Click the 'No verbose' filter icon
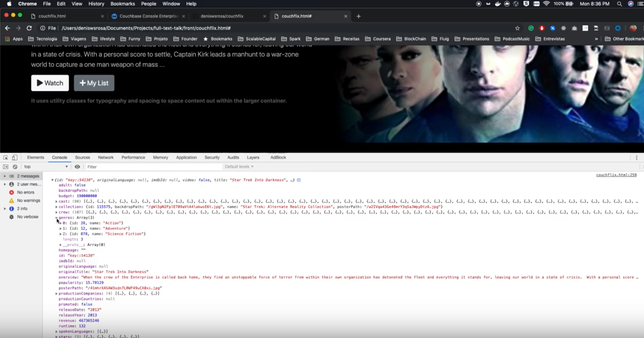The image size is (644, 338). [11, 217]
